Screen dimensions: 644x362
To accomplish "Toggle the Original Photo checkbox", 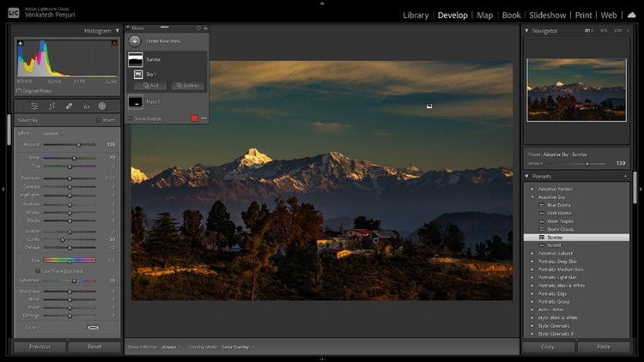I will tap(19, 91).
